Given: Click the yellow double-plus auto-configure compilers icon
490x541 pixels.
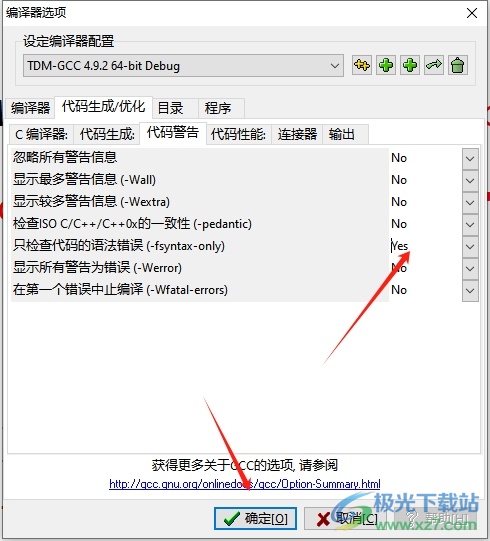Looking at the screenshot, I should pyautogui.click(x=361, y=65).
